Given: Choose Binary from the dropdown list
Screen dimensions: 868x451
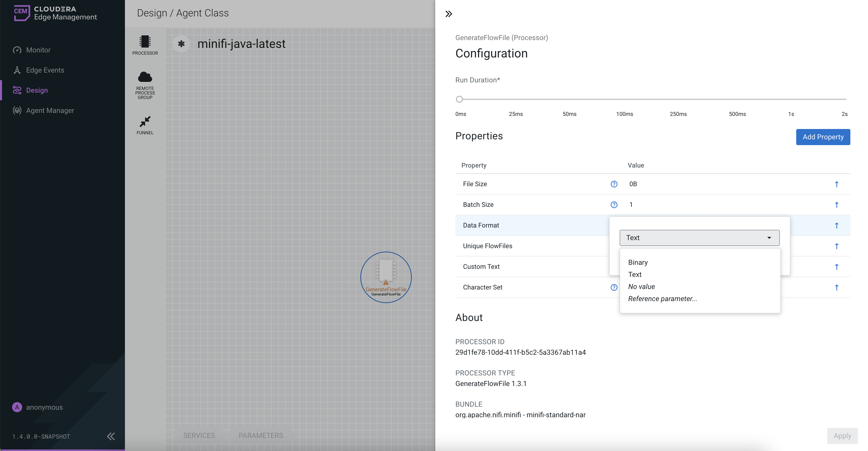Looking at the screenshot, I should pyautogui.click(x=638, y=262).
